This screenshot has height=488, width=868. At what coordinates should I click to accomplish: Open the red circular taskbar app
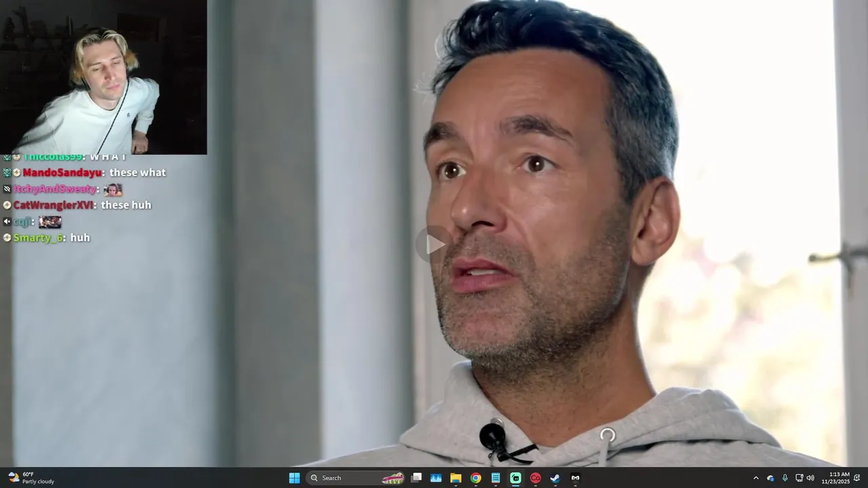pyautogui.click(x=535, y=478)
